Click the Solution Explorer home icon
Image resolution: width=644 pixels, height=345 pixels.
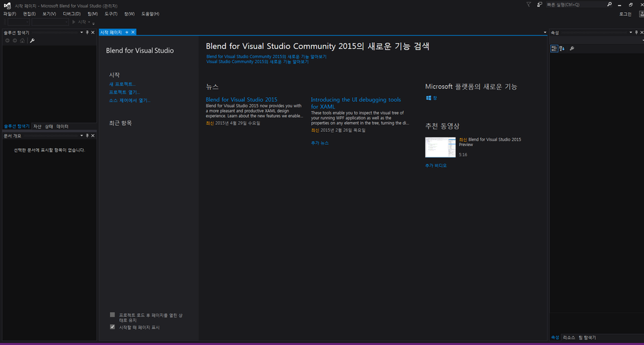[x=22, y=41]
